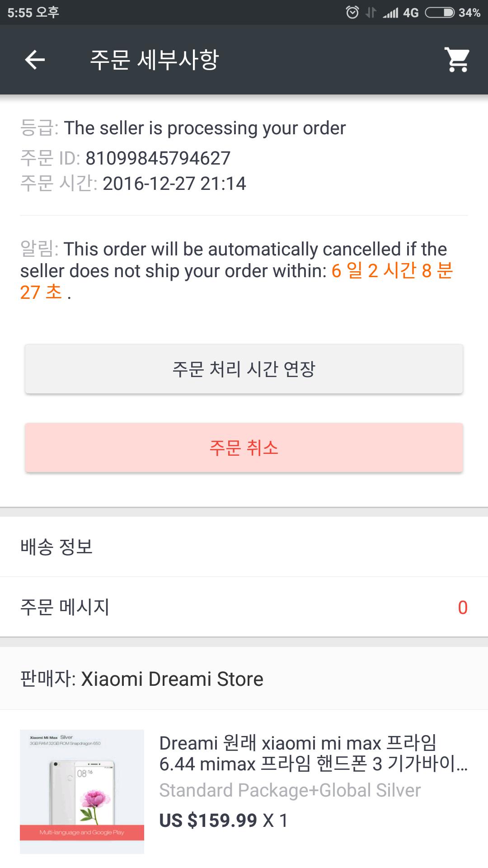Tap the 주문 세부사항 page title
Screen dimensions: 488x868
[x=154, y=60]
